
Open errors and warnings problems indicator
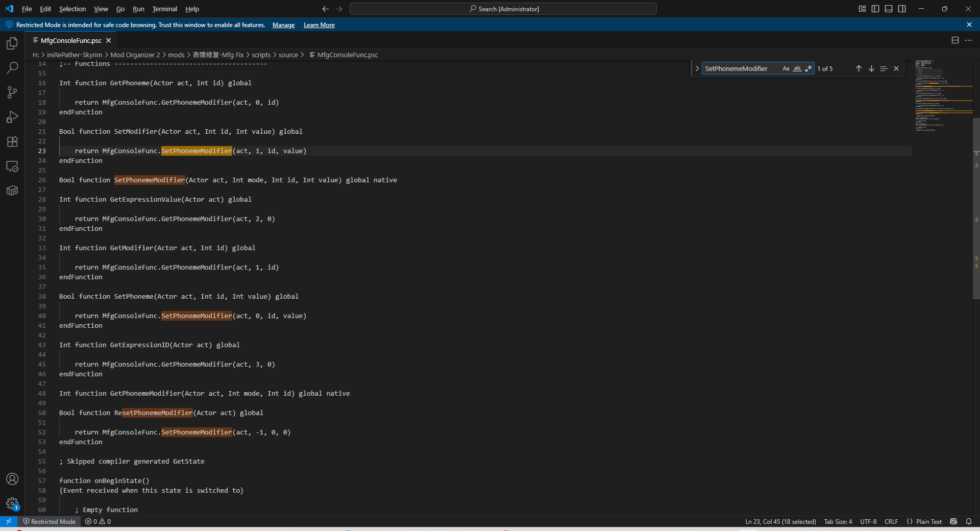click(98, 521)
